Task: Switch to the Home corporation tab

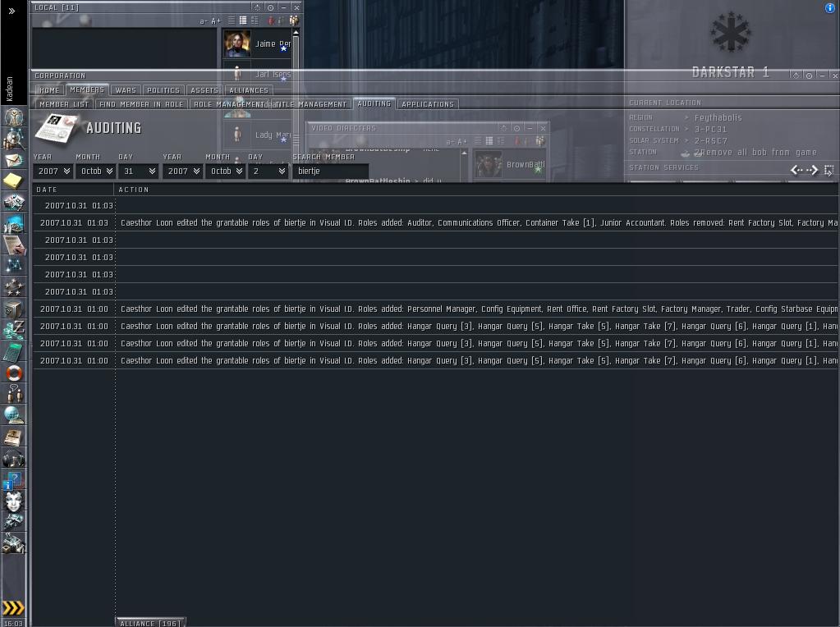Action: 49,90
